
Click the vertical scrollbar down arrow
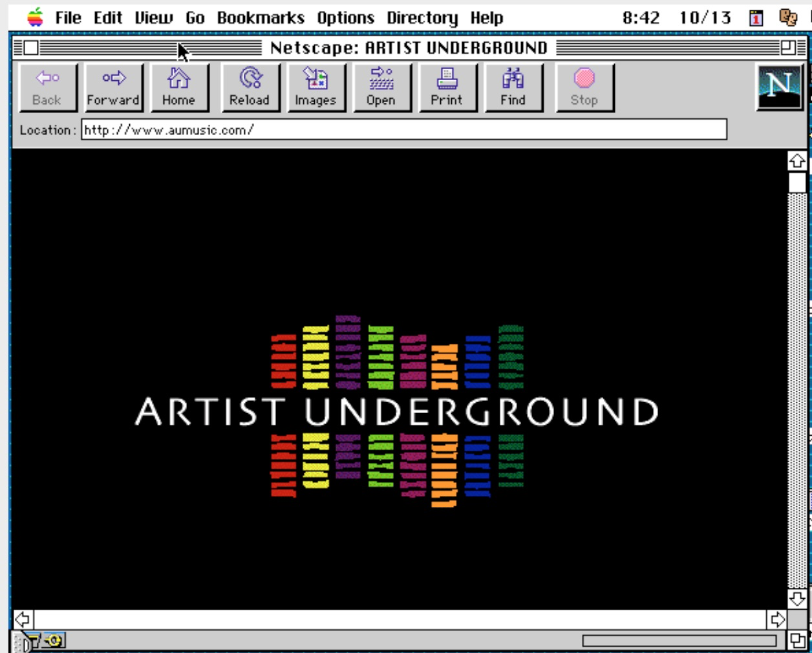click(797, 598)
